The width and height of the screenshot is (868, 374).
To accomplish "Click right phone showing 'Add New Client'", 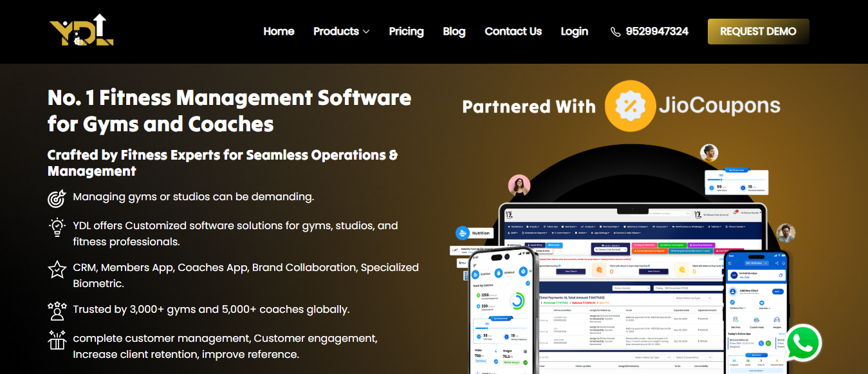I will (x=757, y=312).
